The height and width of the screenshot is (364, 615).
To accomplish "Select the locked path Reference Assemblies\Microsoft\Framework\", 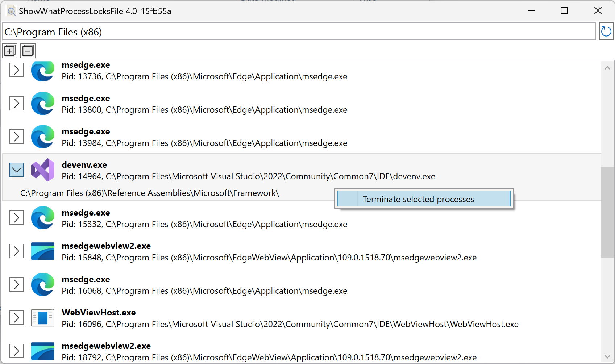I will 150,193.
